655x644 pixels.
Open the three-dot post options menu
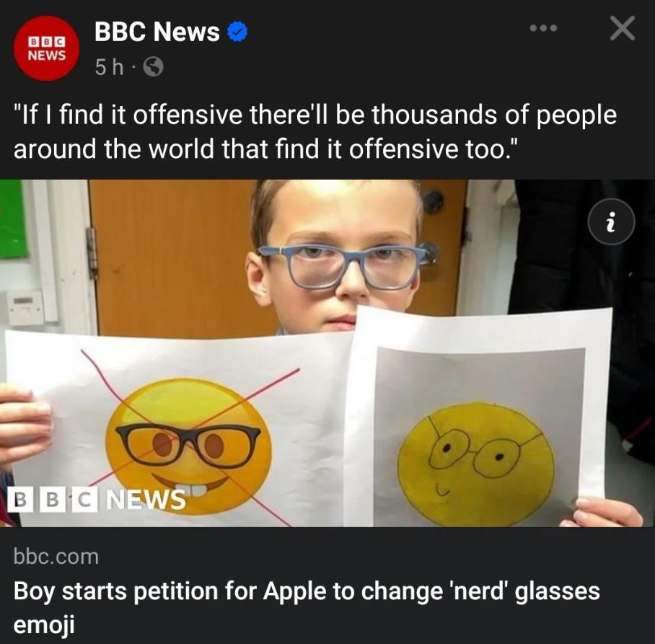pyautogui.click(x=542, y=29)
